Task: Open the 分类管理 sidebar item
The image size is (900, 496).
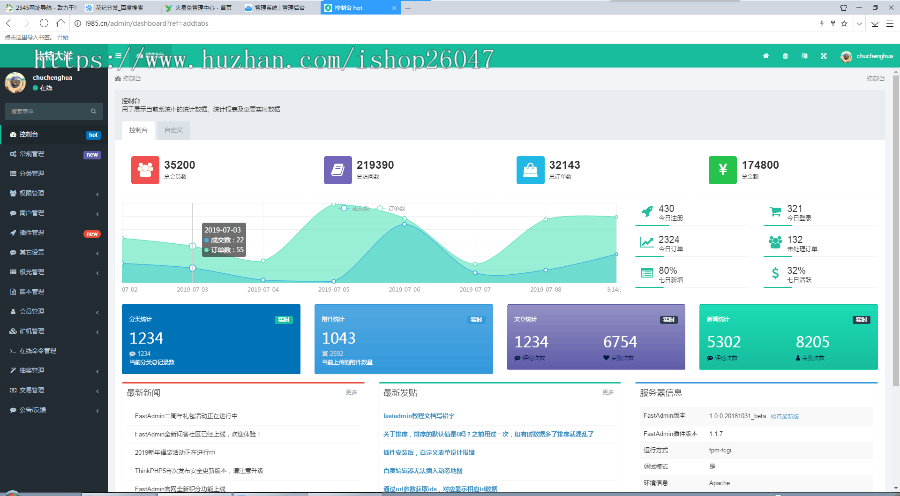Action: point(54,174)
